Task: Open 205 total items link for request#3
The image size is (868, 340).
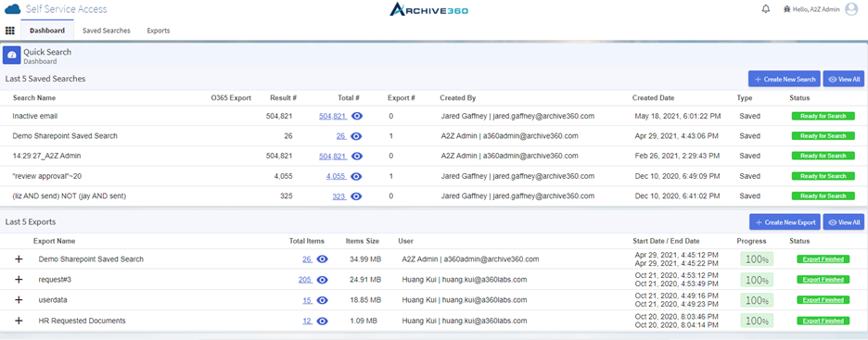Action: [306, 280]
